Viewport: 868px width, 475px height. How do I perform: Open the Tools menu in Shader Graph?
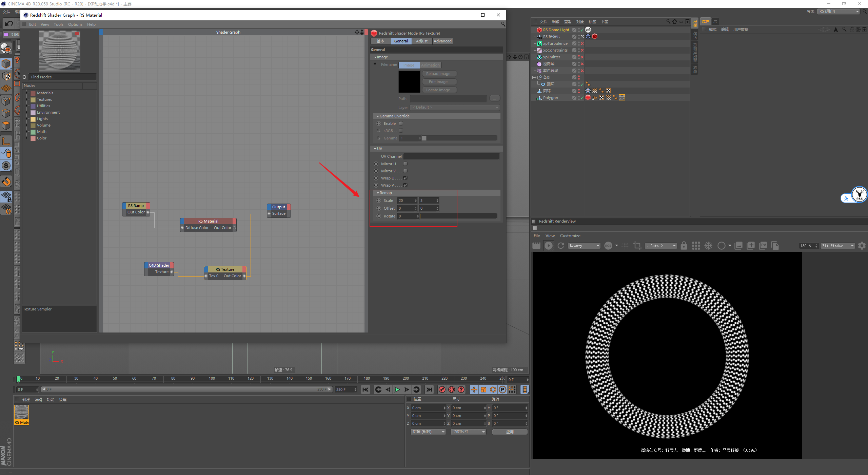point(58,24)
